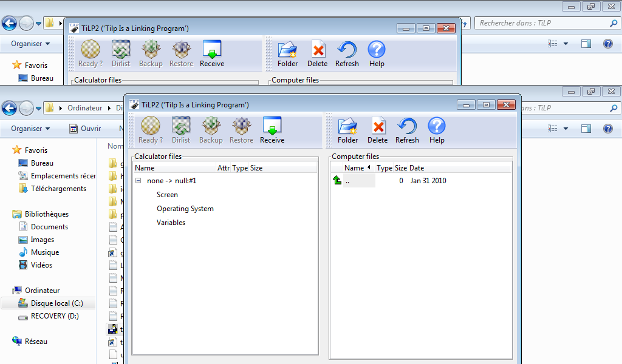Sort computer files by Date column header
The image size is (622, 364).
click(417, 168)
